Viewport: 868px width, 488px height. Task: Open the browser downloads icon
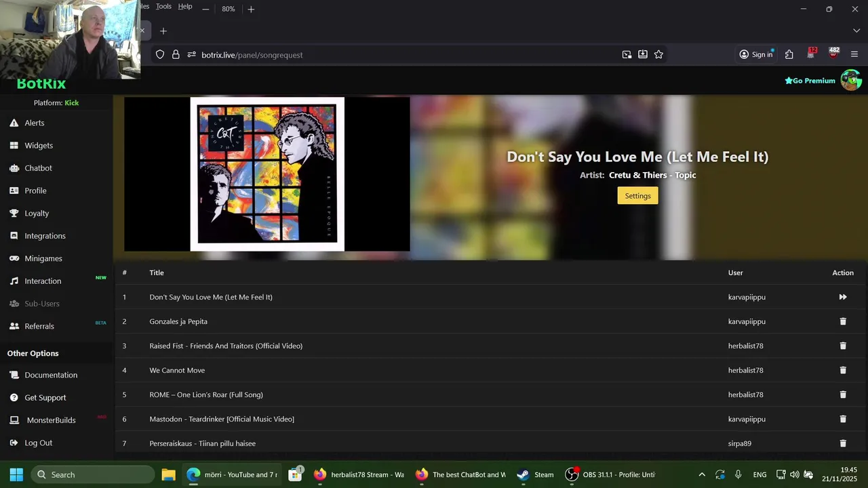pyautogui.click(x=643, y=55)
